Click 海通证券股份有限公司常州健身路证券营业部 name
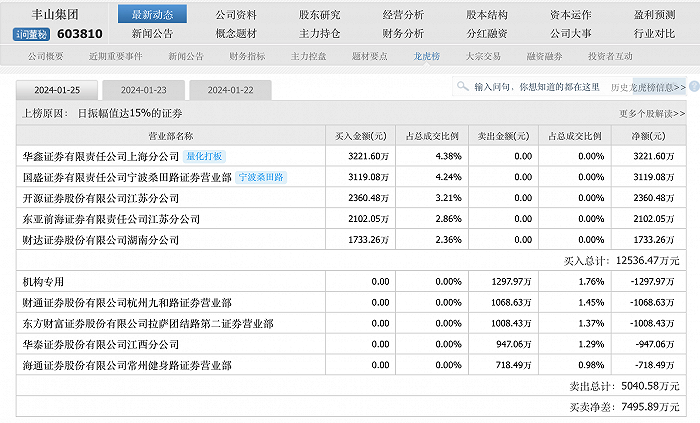 pos(127,365)
